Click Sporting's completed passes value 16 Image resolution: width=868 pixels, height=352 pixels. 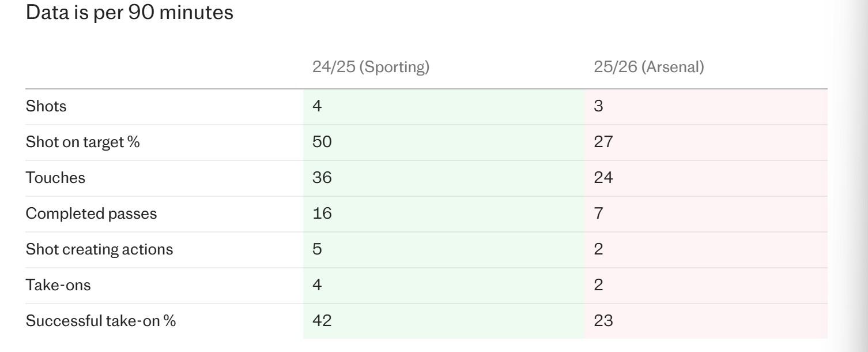pyautogui.click(x=322, y=214)
